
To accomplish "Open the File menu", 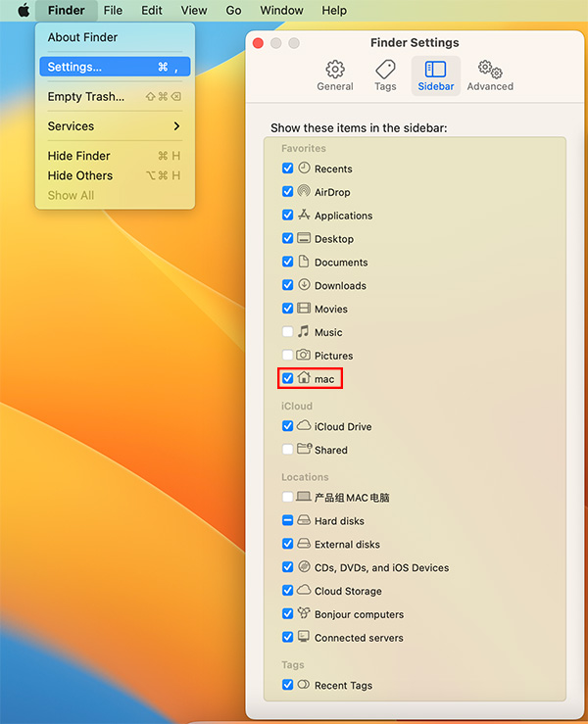I will [x=113, y=10].
